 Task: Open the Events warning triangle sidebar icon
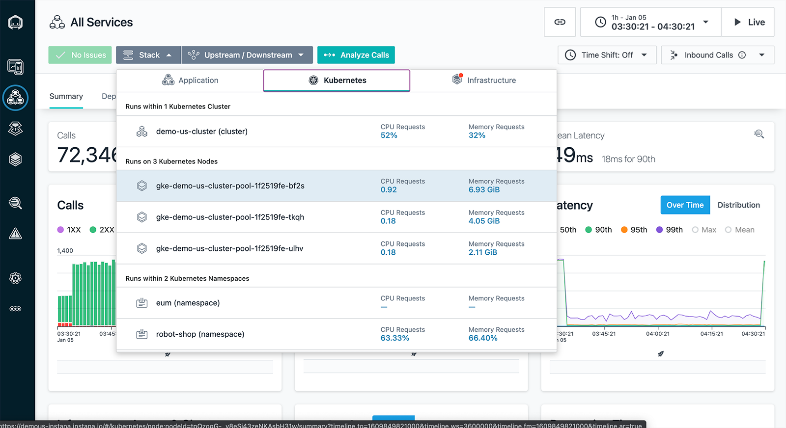(16, 234)
